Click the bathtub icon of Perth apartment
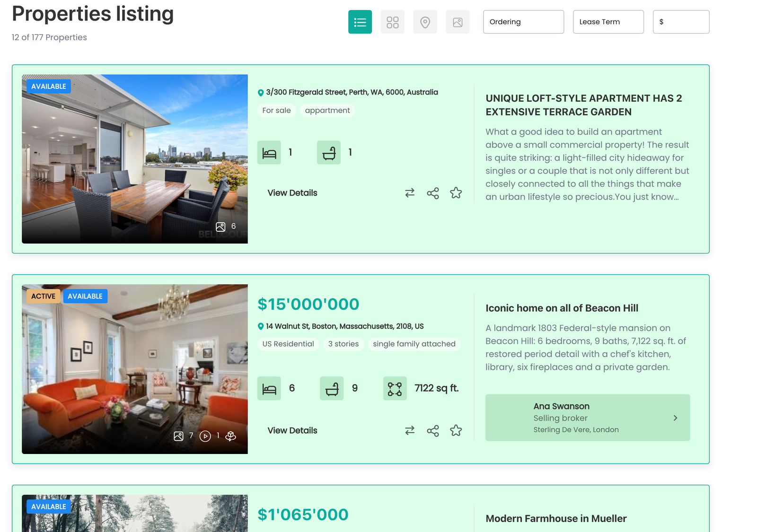 click(329, 152)
